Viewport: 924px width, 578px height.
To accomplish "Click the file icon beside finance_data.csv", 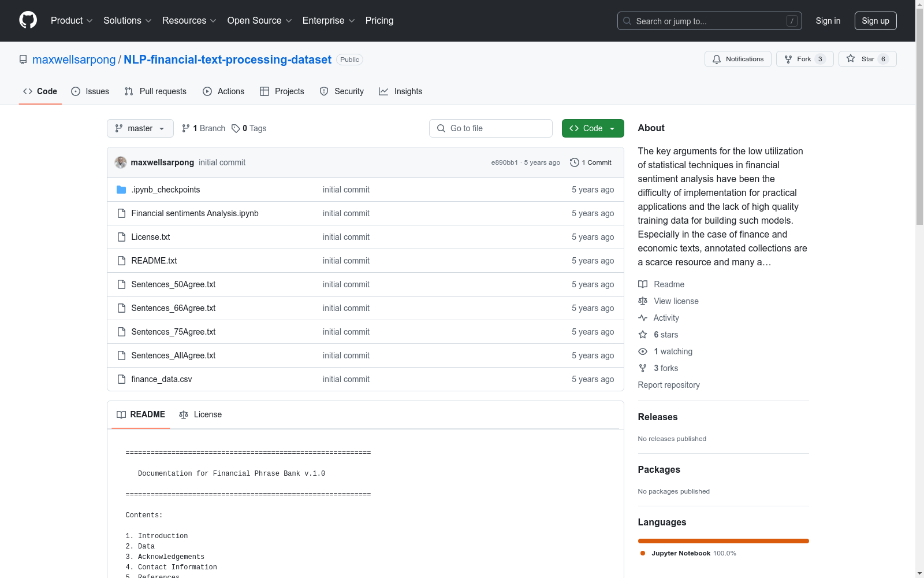I will tap(121, 379).
